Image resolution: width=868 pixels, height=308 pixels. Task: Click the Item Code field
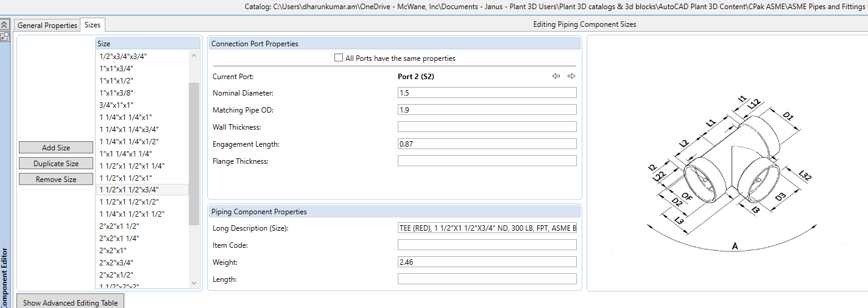click(487, 245)
